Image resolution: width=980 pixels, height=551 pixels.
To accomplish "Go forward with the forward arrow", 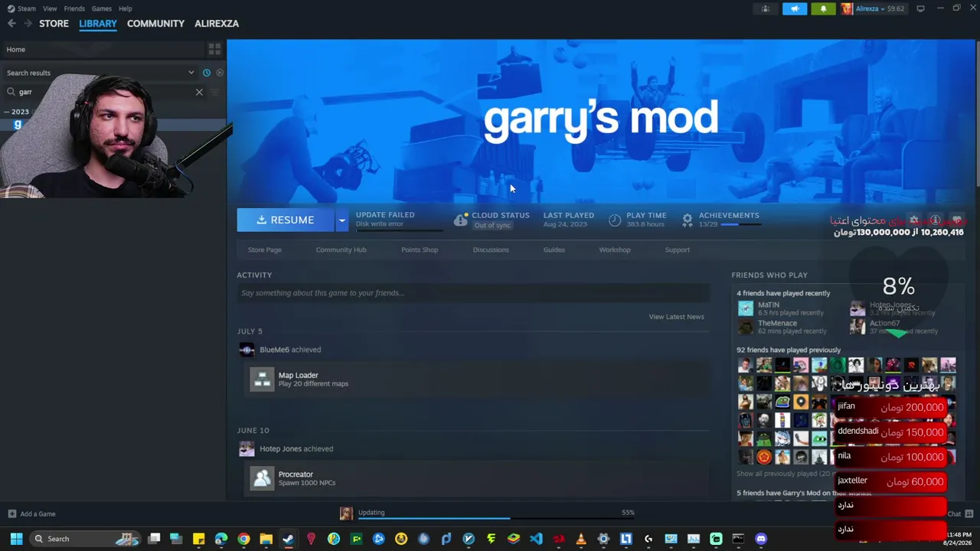I will click(x=28, y=24).
